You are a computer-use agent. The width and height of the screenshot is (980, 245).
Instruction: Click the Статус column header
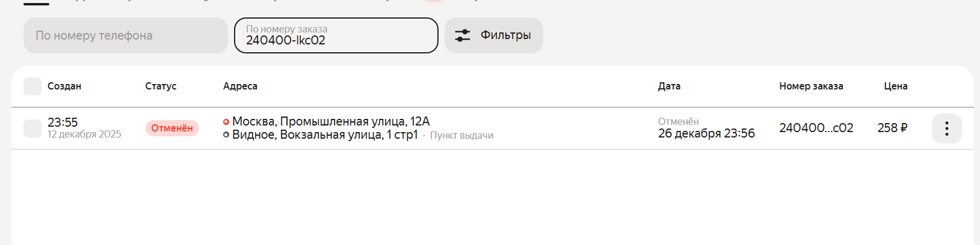[x=161, y=86]
